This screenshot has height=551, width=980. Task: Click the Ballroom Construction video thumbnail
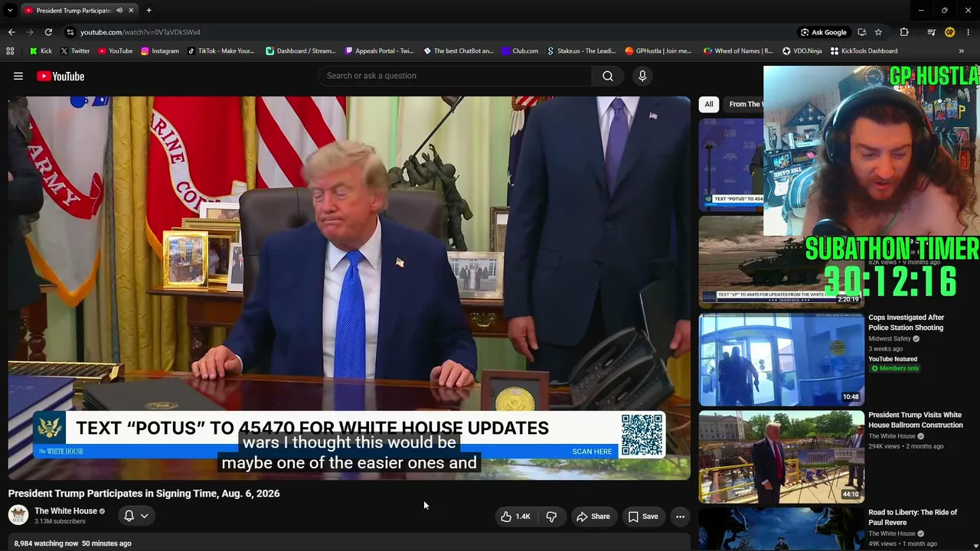[x=781, y=457]
